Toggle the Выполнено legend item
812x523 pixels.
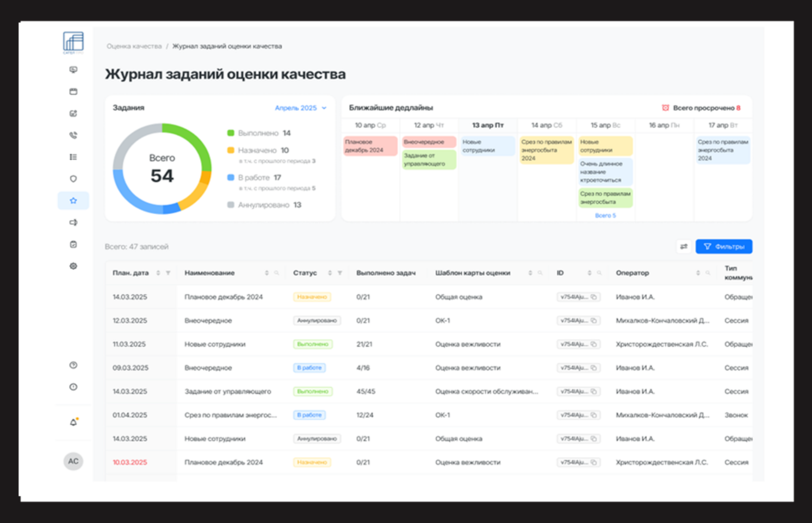click(259, 133)
